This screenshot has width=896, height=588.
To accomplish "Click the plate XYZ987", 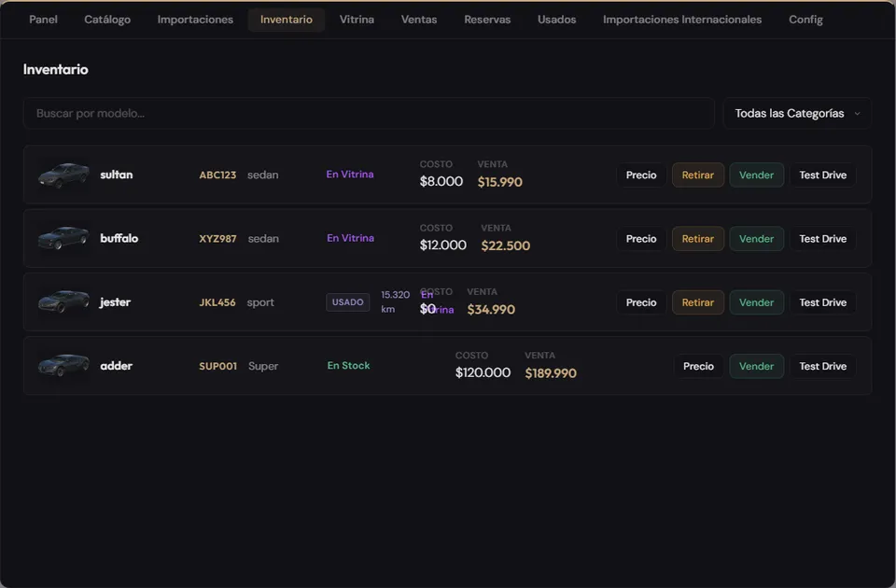I will pos(217,238).
